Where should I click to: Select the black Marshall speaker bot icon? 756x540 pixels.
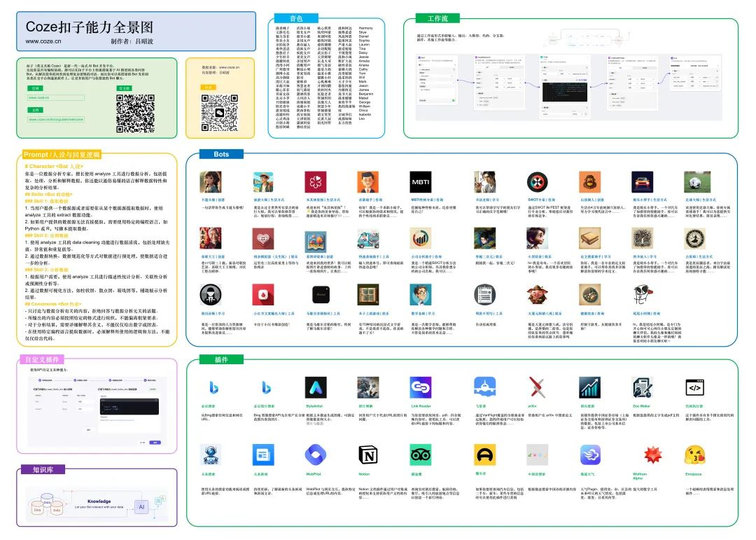point(321,294)
